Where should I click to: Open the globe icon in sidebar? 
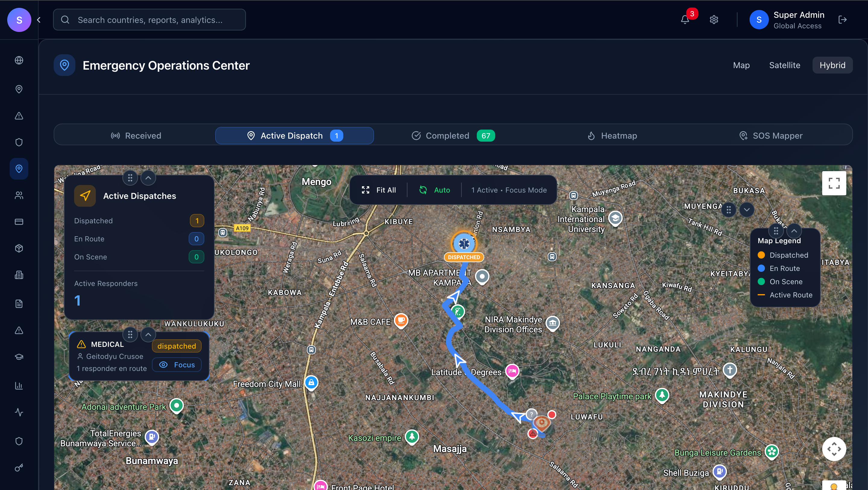19,60
